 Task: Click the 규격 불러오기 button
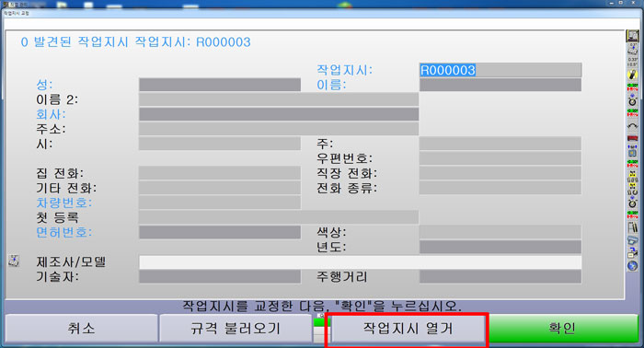[x=236, y=328]
